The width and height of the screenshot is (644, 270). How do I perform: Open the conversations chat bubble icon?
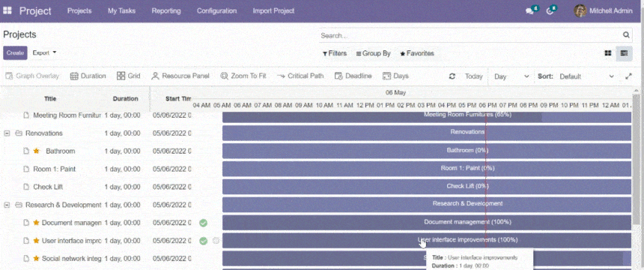[529, 11]
